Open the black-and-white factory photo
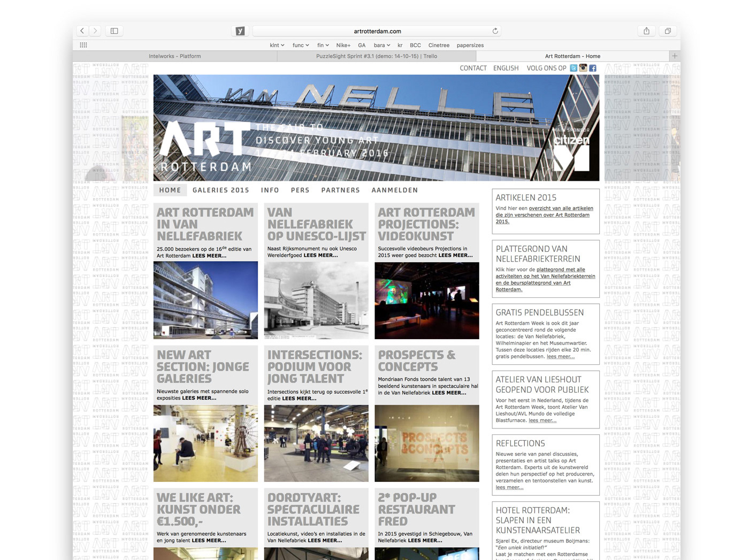Viewport: 749px width, 560px height. click(x=316, y=300)
